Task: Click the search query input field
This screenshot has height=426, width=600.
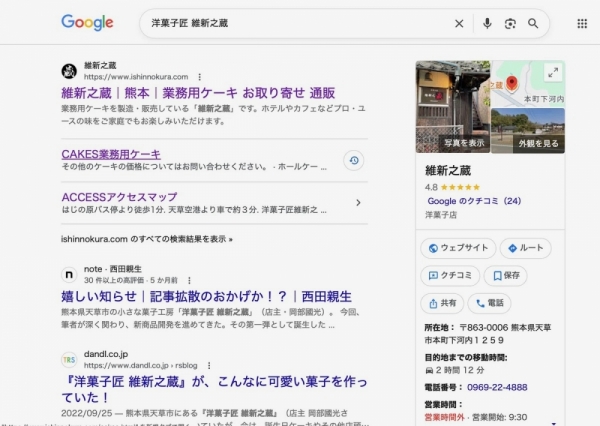Action: 298,23
